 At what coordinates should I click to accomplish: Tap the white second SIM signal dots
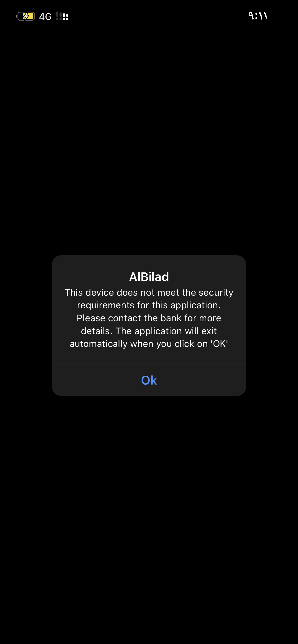[66, 17]
